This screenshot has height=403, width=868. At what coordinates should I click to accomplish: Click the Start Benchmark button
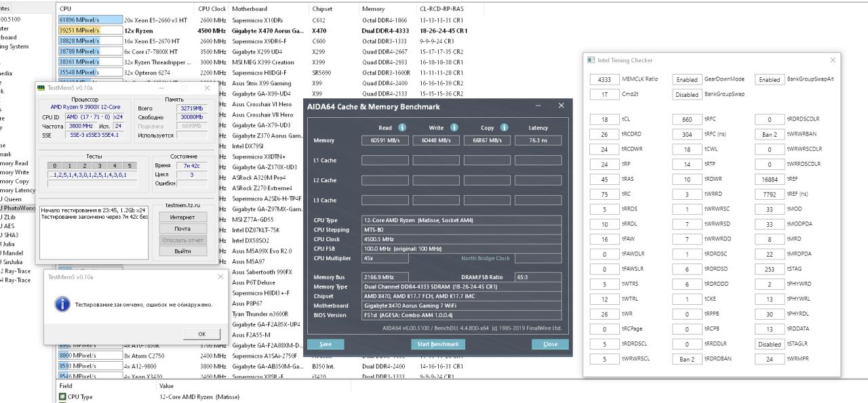point(437,344)
